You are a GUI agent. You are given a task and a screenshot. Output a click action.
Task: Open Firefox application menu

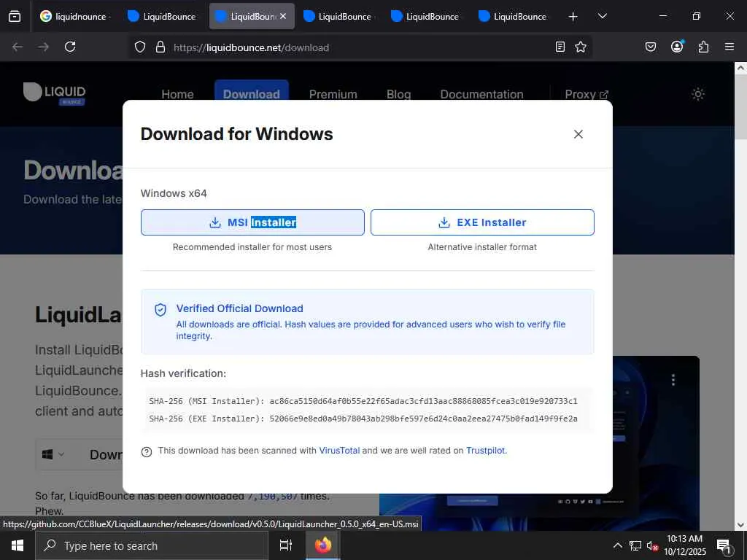(729, 47)
